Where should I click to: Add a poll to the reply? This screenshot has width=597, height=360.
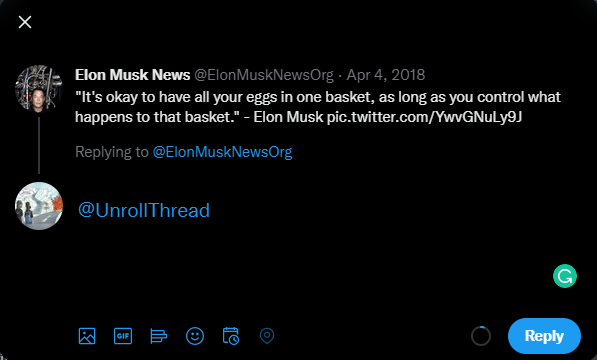coord(159,336)
